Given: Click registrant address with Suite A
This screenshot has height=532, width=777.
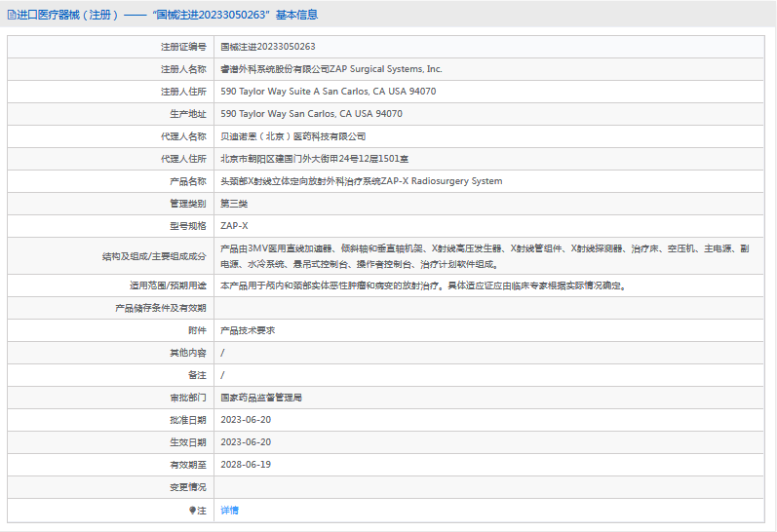Looking at the screenshot, I should tap(328, 91).
